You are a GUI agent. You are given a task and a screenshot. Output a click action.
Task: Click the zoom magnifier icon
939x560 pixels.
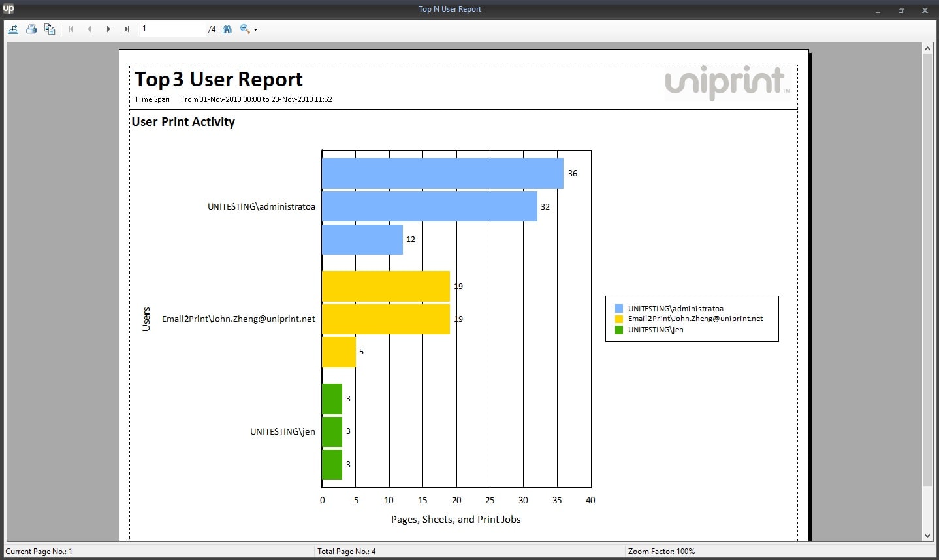245,29
